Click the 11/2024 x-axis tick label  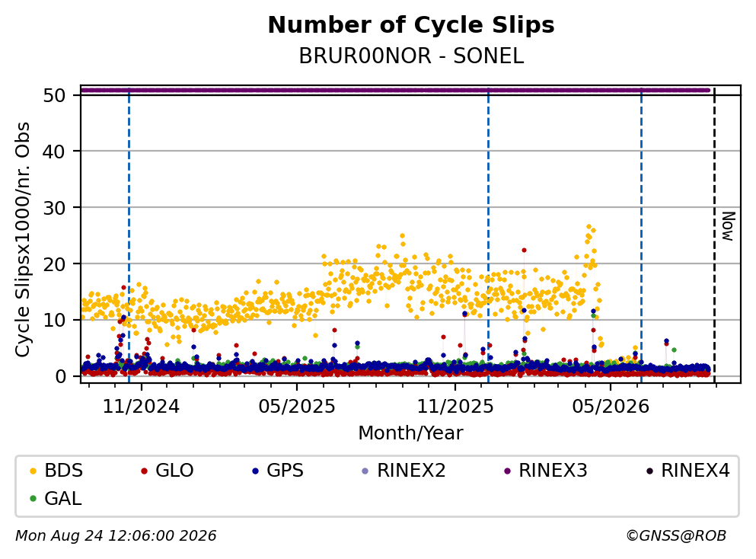click(141, 407)
